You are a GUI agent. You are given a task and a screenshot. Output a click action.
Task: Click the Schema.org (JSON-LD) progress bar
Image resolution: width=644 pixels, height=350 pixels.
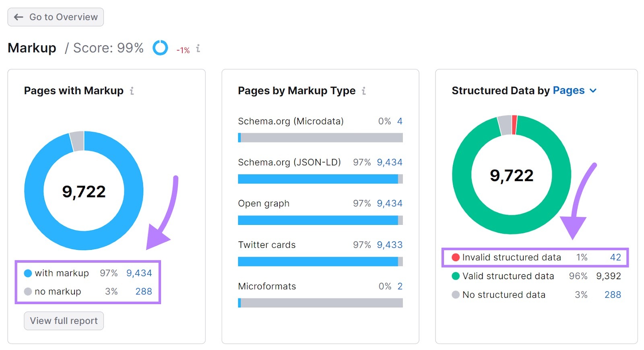click(x=320, y=179)
